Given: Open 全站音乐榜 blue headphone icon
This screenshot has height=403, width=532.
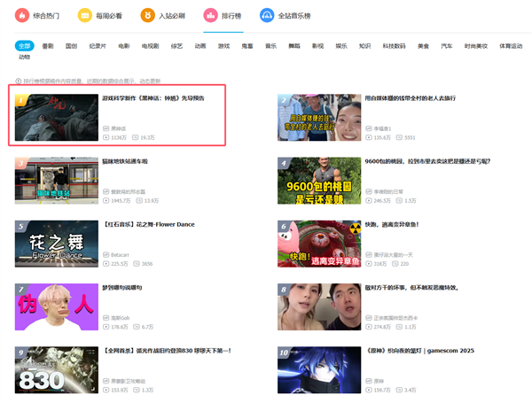Looking at the screenshot, I should coord(267,16).
